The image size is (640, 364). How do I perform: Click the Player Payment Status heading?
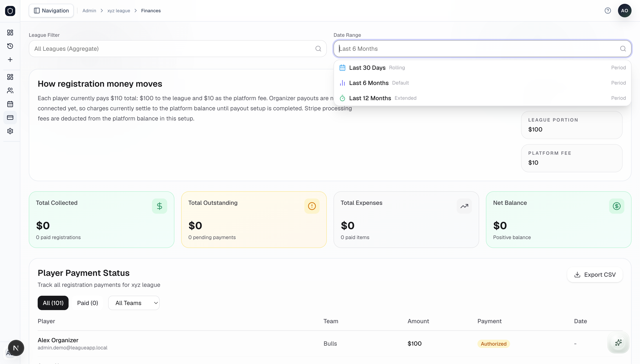(x=84, y=273)
